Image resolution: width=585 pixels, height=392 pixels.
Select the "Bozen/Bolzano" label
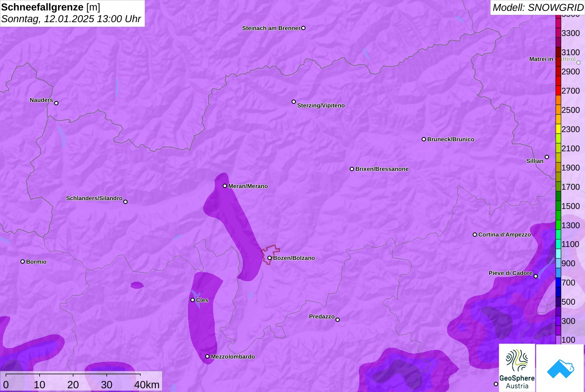tap(294, 258)
